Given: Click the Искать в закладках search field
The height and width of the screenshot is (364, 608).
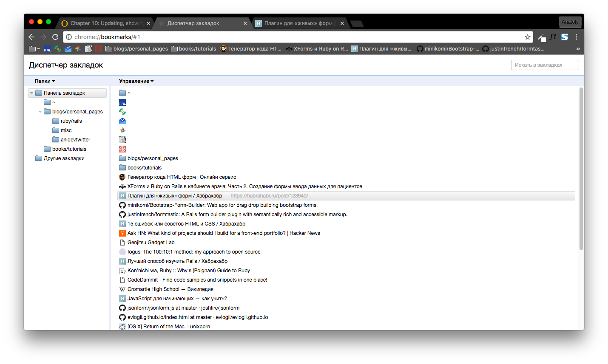Looking at the screenshot, I should tap(545, 65).
